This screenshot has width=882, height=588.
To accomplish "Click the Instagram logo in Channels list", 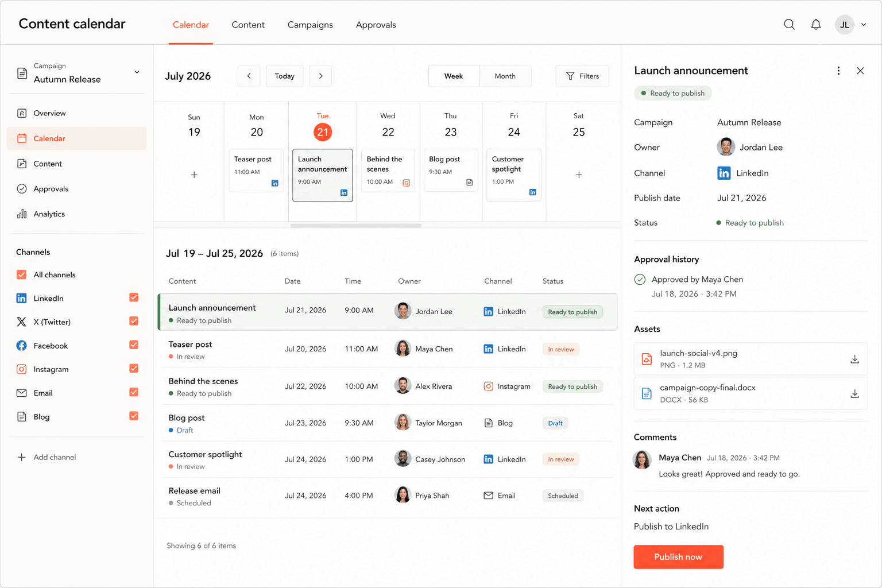I will pos(21,369).
